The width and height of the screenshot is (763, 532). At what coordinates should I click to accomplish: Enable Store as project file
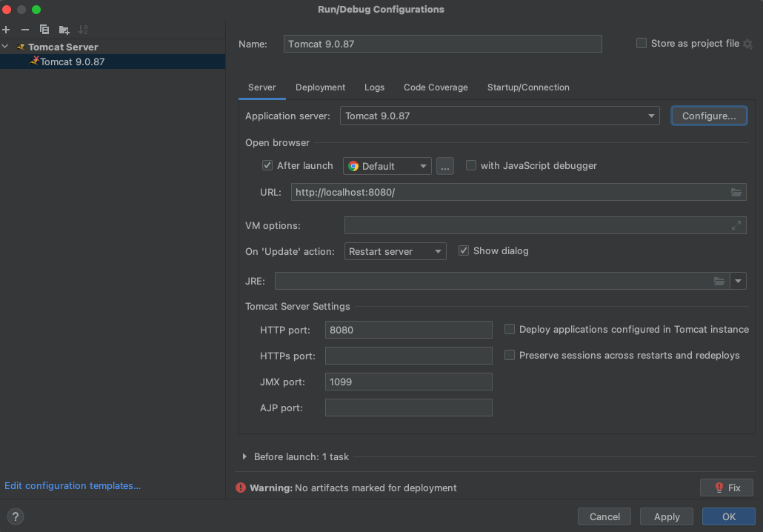[642, 43]
